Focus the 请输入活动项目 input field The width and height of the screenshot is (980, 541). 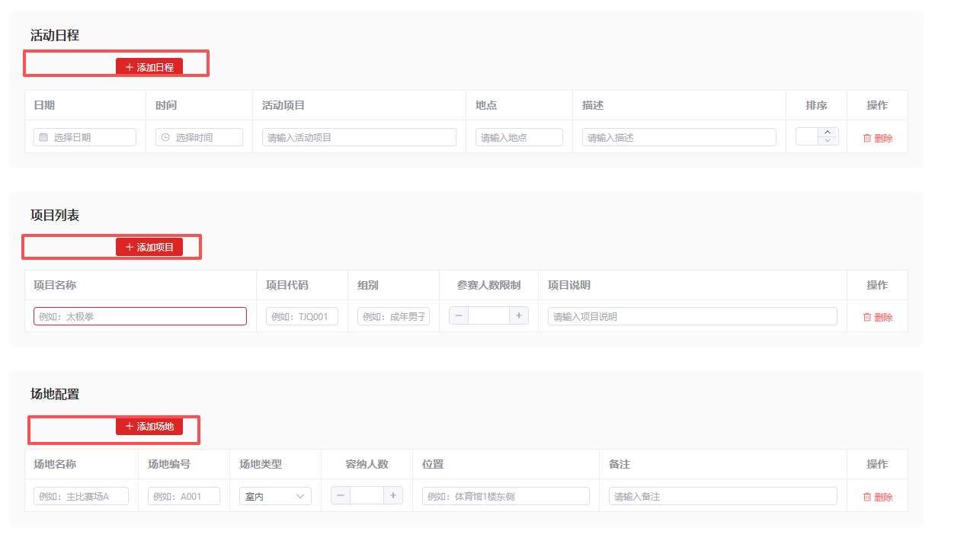[x=359, y=137]
